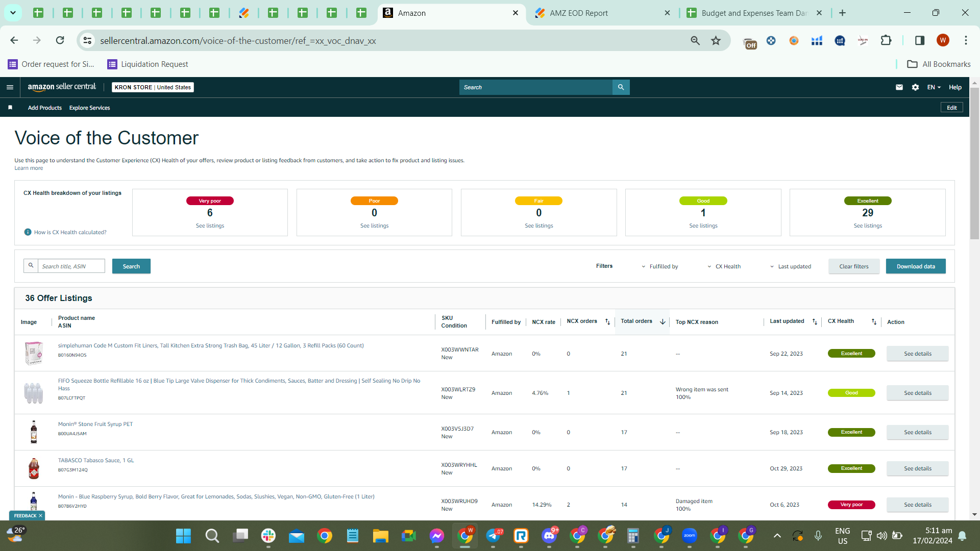Go back using the browser back arrow

click(x=14, y=40)
